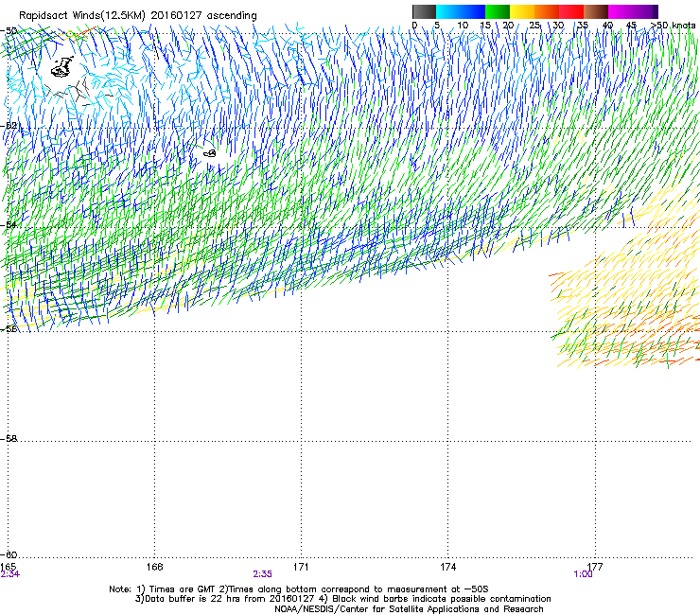The width and height of the screenshot is (700, 615).
Task: Pick the yellow 20-25 knots legend segment
Action: (522, 11)
